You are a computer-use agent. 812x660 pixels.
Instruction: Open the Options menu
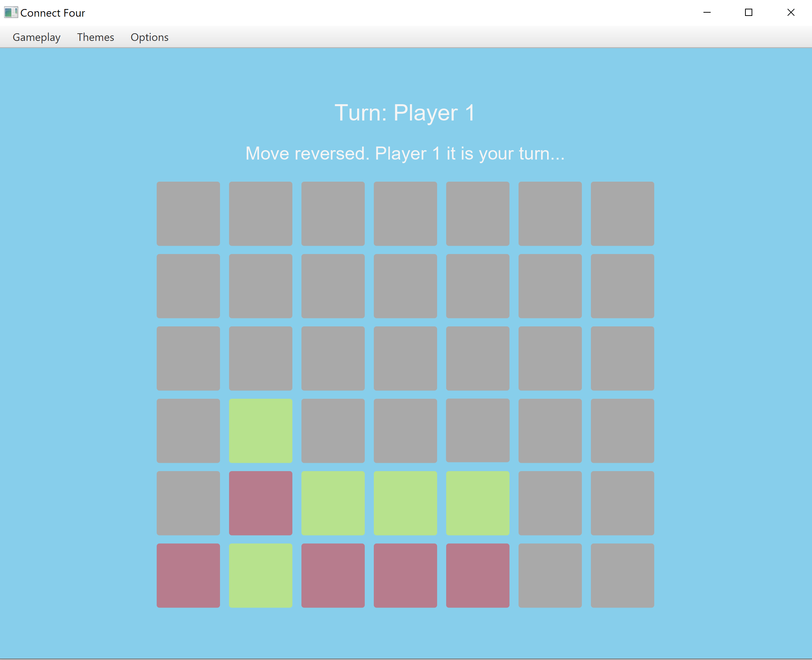tap(149, 37)
